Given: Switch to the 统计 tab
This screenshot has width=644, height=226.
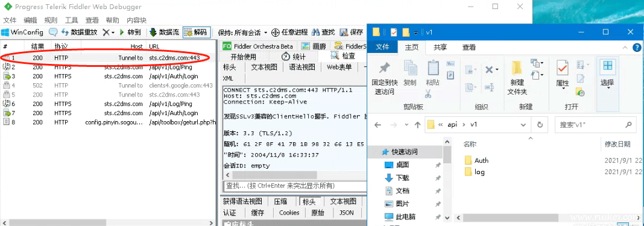Looking at the screenshot, I should click(294, 57).
